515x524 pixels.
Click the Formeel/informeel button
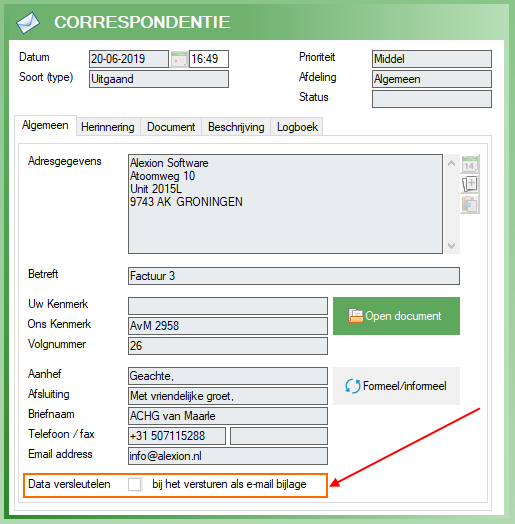pyautogui.click(x=396, y=386)
